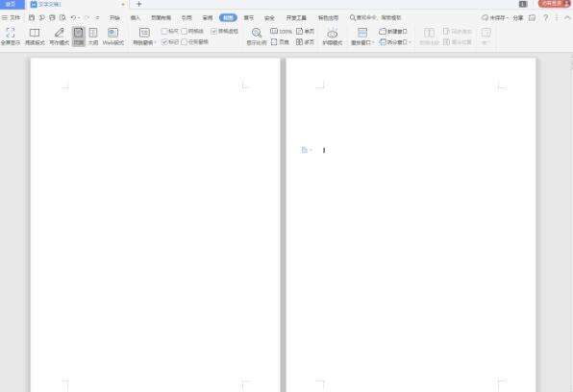Turn on eye protection mode

[x=333, y=36]
